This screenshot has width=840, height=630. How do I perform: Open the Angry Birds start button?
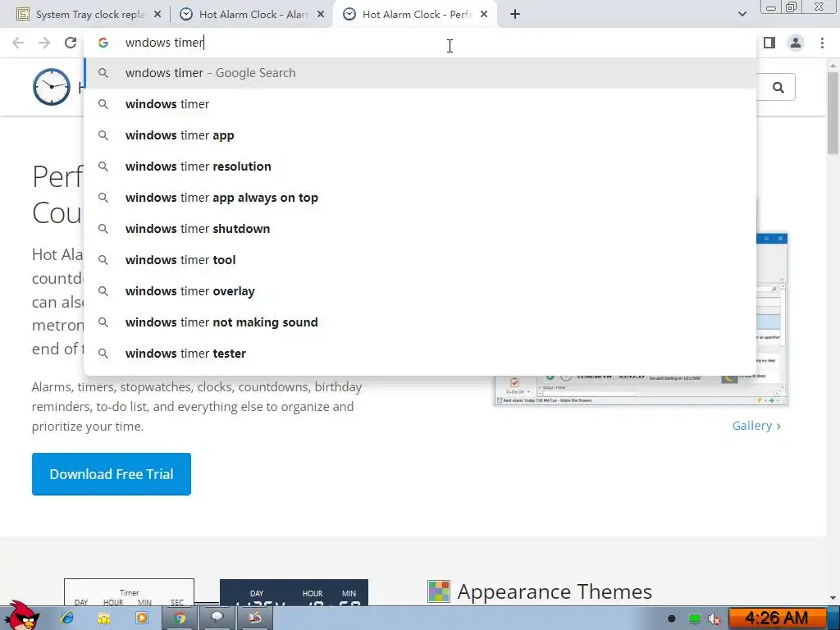21,616
